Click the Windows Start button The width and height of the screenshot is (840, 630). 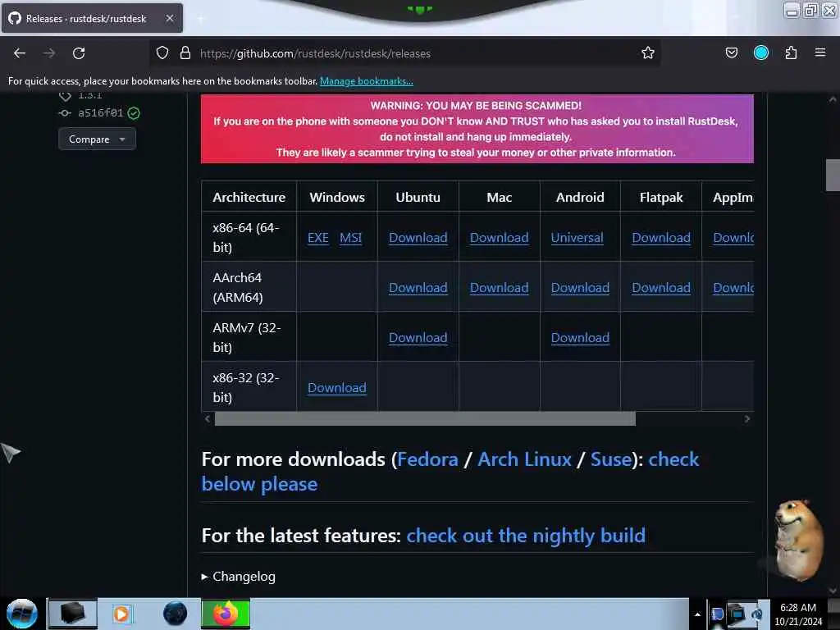tap(22, 614)
